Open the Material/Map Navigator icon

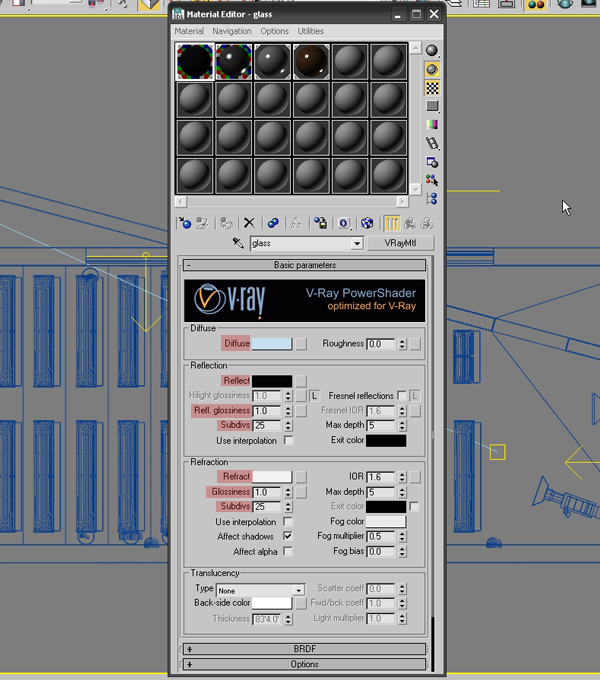tap(432, 199)
